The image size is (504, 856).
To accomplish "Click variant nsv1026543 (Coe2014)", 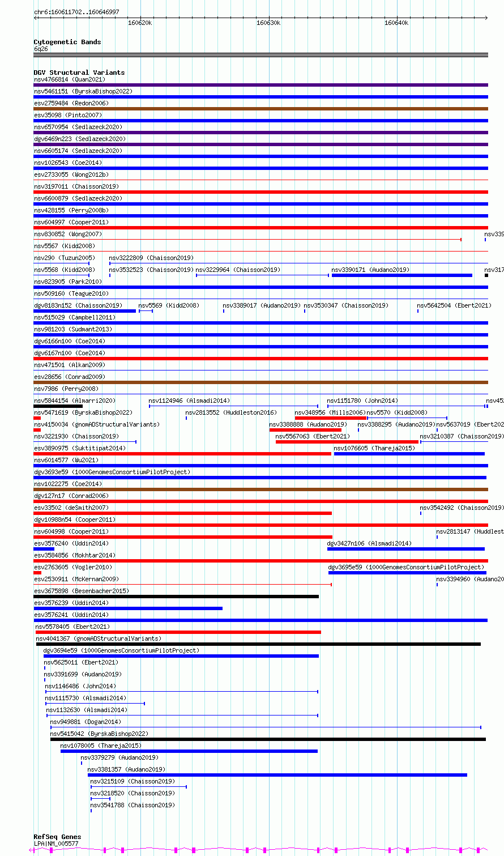I will (67, 163).
